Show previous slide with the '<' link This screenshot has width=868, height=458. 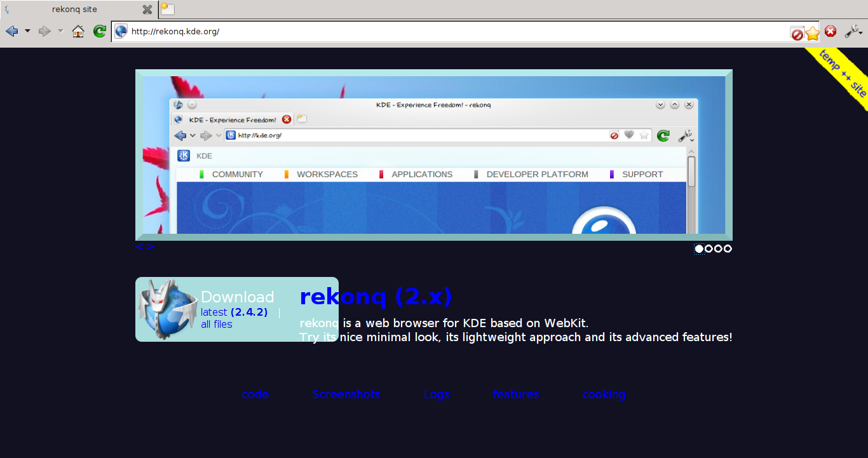click(x=140, y=246)
